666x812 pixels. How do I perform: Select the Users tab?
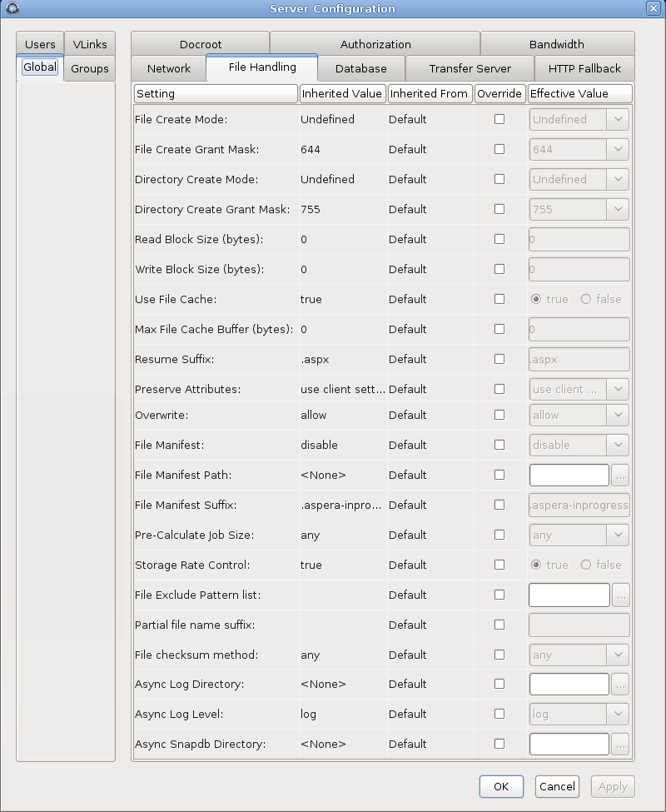(40, 44)
